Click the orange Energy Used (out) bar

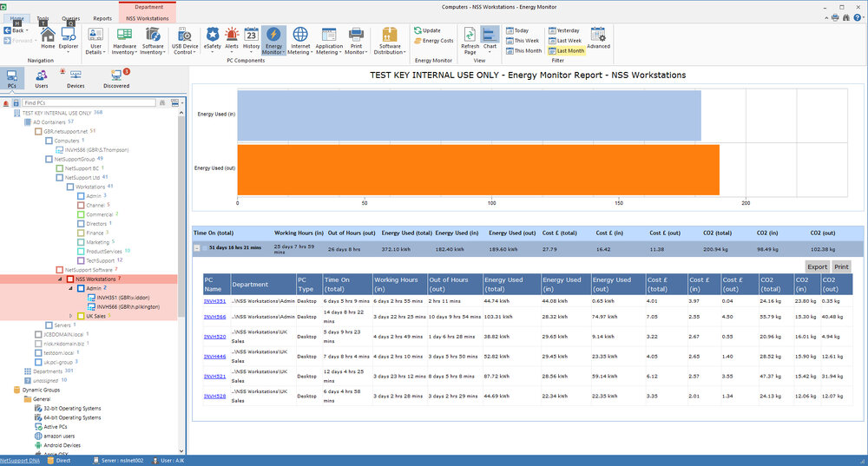click(x=478, y=170)
